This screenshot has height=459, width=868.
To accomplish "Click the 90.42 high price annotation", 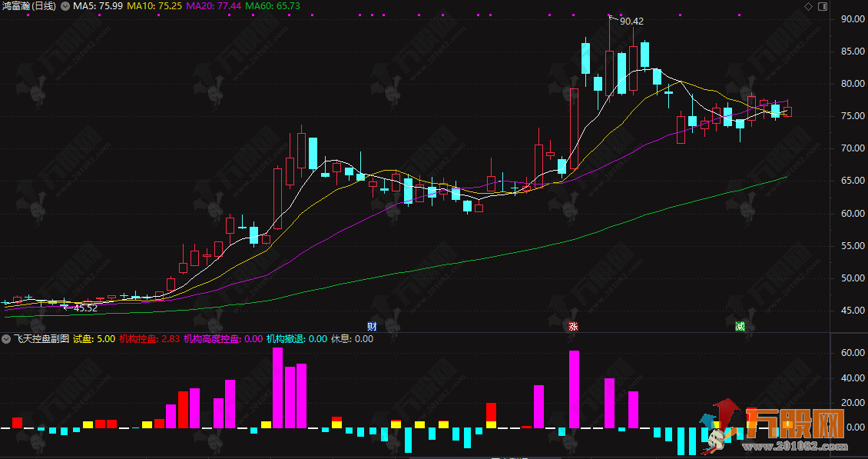I will (x=631, y=22).
